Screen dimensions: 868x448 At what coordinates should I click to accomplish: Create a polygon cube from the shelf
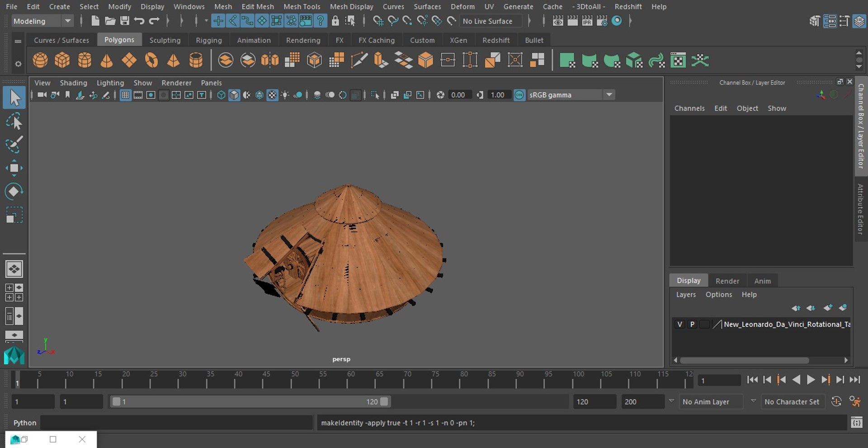pos(62,60)
